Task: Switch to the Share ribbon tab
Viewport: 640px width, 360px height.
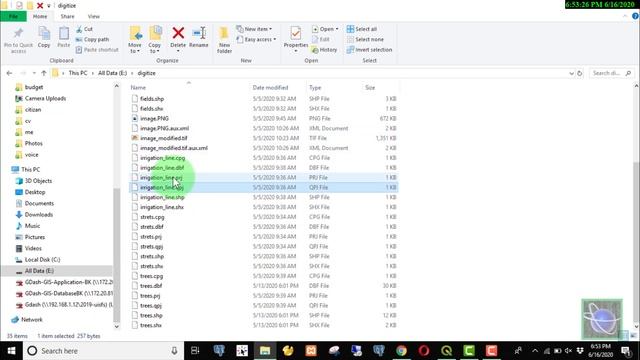Action: [x=67, y=16]
